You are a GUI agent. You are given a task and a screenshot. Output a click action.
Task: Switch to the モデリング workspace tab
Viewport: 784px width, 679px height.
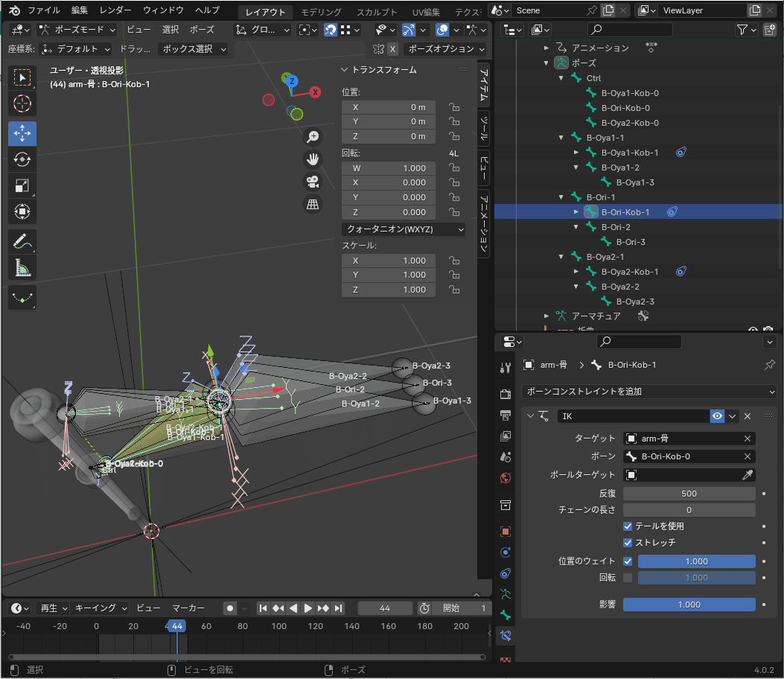coord(321,12)
